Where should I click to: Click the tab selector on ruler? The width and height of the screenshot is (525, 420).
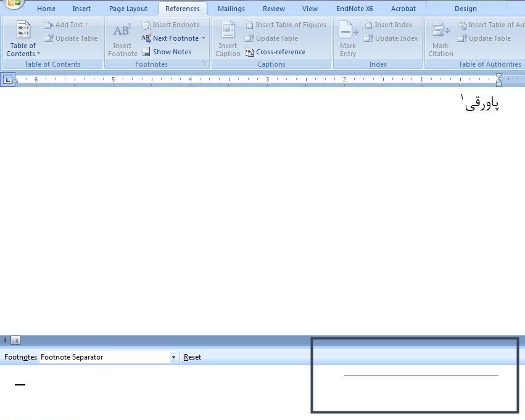pyautogui.click(x=7, y=80)
